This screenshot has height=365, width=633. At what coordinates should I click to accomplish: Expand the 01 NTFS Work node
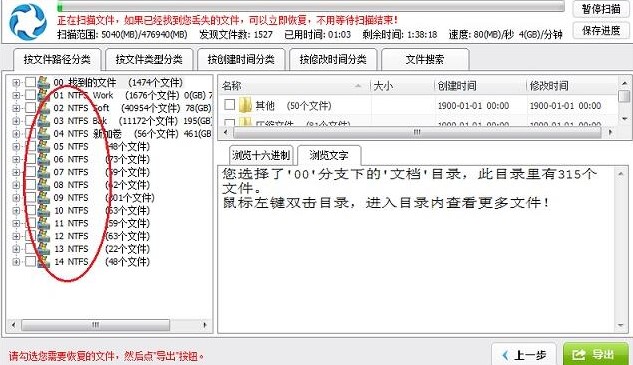click(16, 96)
